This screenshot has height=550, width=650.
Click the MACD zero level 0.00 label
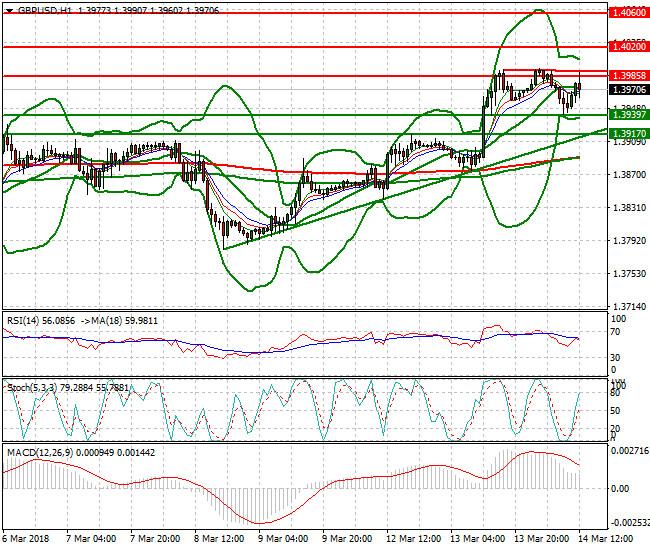tap(620, 488)
